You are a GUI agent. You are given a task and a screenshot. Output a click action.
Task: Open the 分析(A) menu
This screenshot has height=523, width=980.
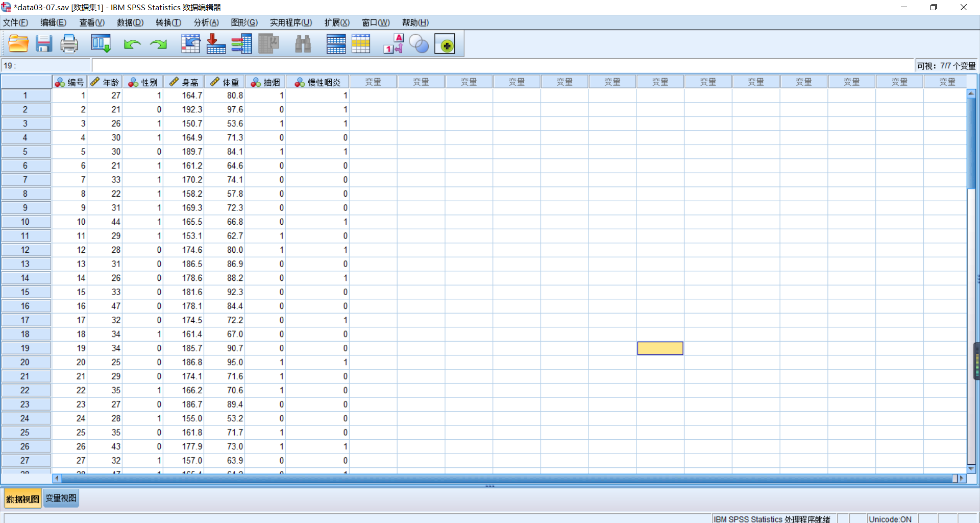click(206, 22)
